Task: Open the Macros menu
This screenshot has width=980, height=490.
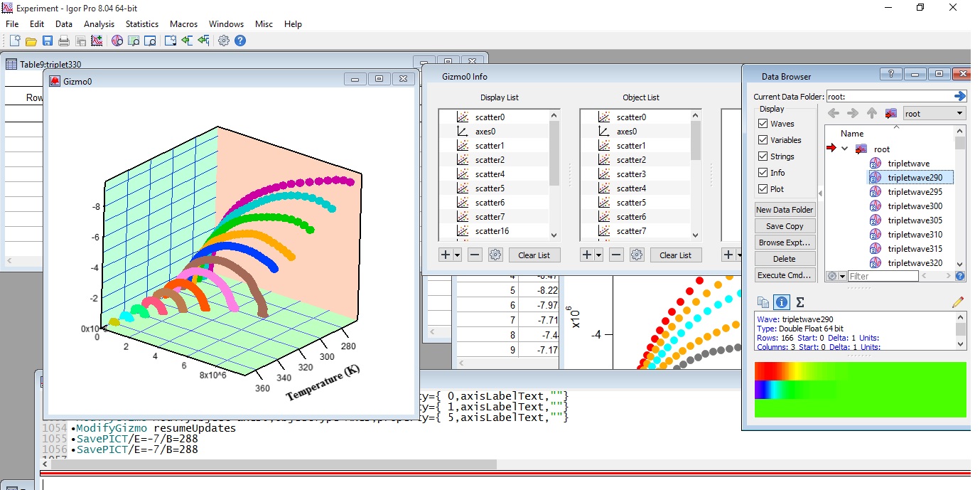Action: point(183,23)
